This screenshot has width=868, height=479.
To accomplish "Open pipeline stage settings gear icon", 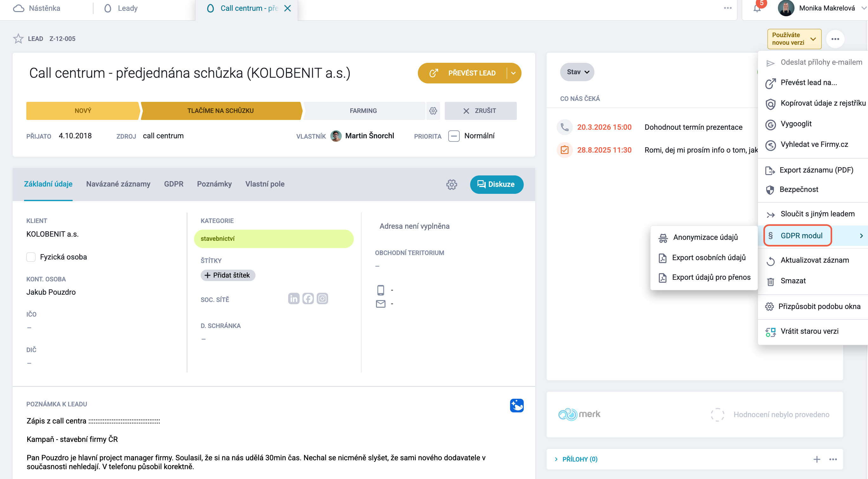I will click(x=433, y=111).
